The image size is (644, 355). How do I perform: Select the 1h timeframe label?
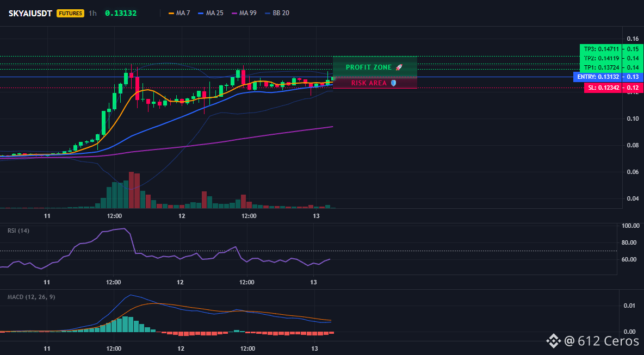(93, 13)
